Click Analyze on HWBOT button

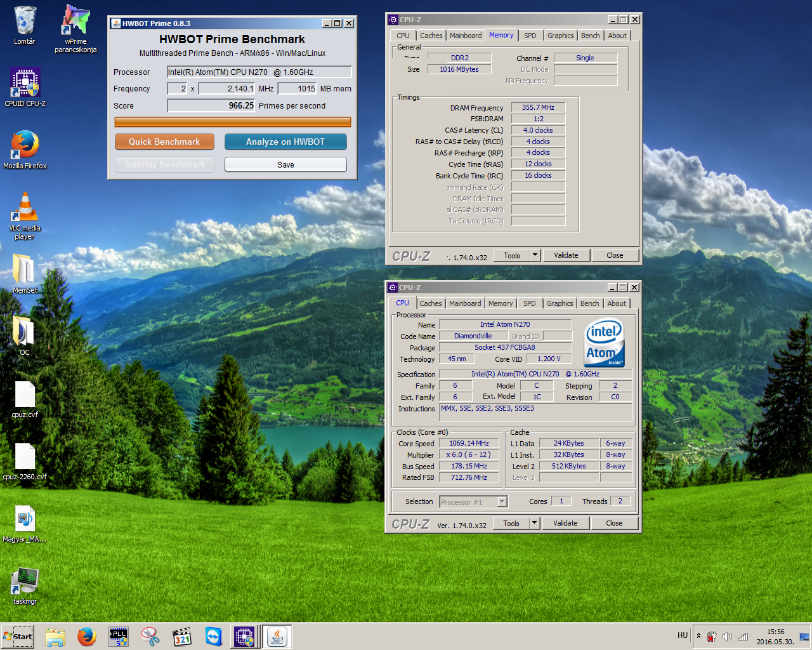coord(285,142)
